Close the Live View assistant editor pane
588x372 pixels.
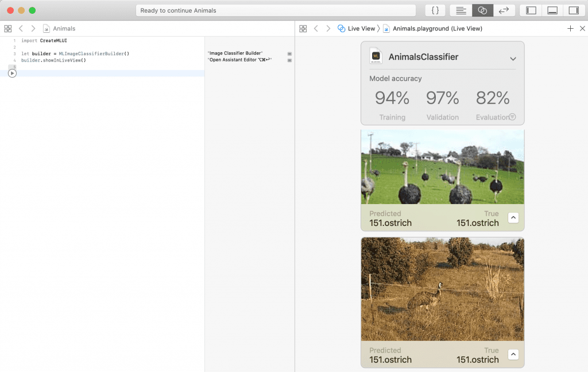pos(582,28)
